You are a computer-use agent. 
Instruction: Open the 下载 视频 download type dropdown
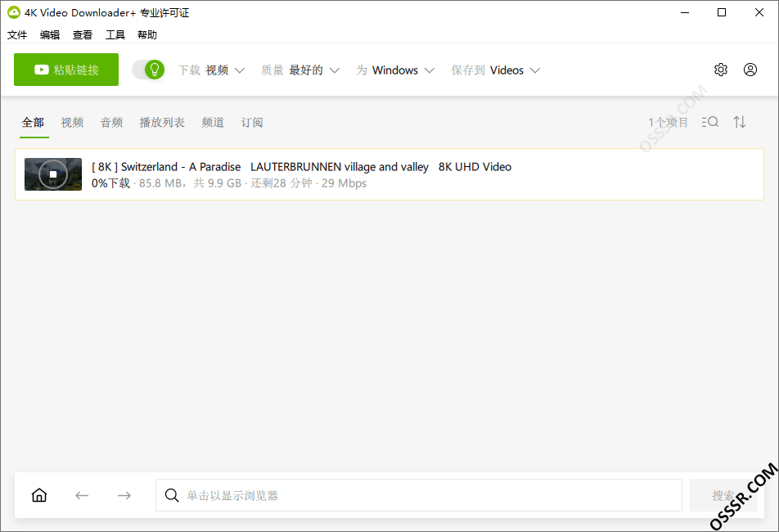coord(212,70)
